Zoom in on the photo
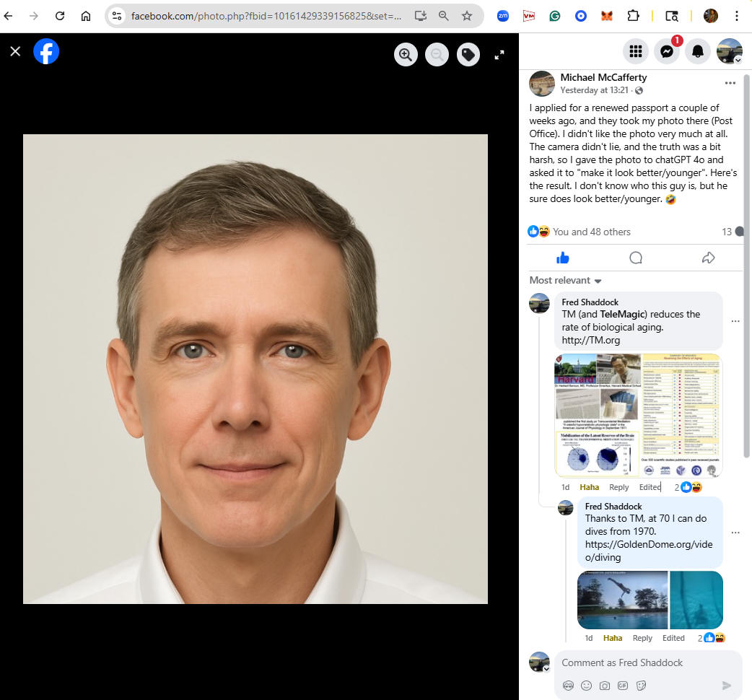752x700 pixels. (x=406, y=54)
